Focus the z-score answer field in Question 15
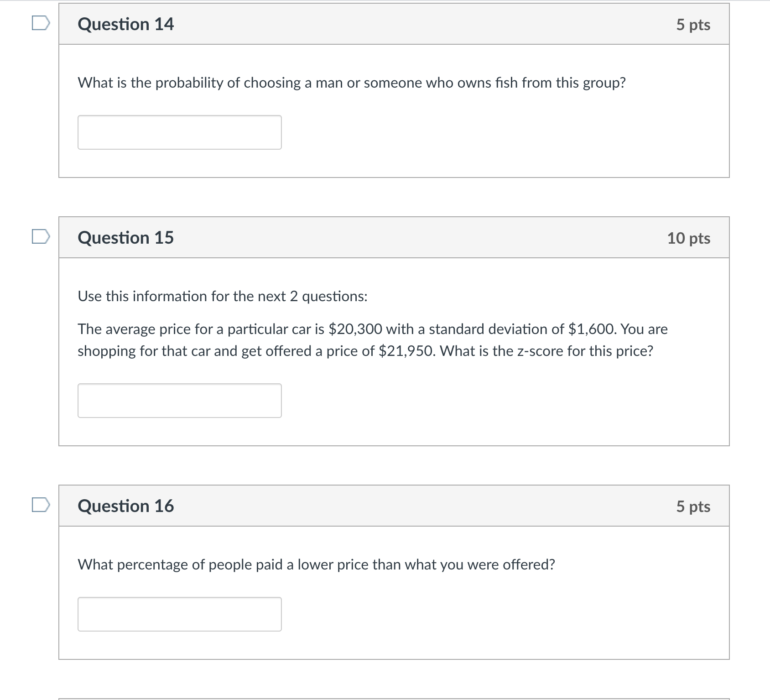770x700 pixels. pos(180,401)
